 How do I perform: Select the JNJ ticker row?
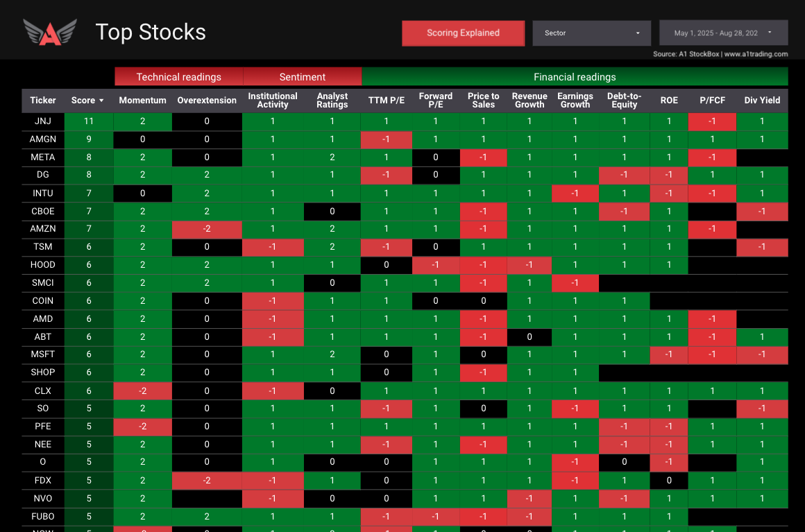pyautogui.click(x=42, y=121)
